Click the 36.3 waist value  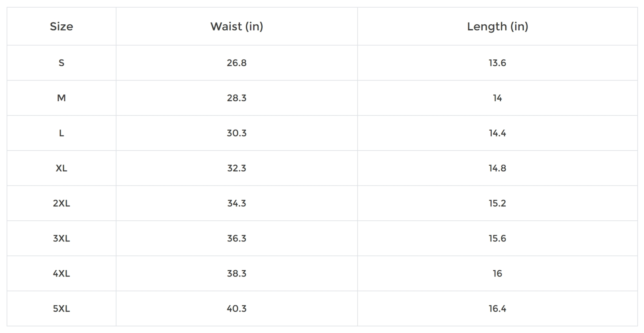237,238
